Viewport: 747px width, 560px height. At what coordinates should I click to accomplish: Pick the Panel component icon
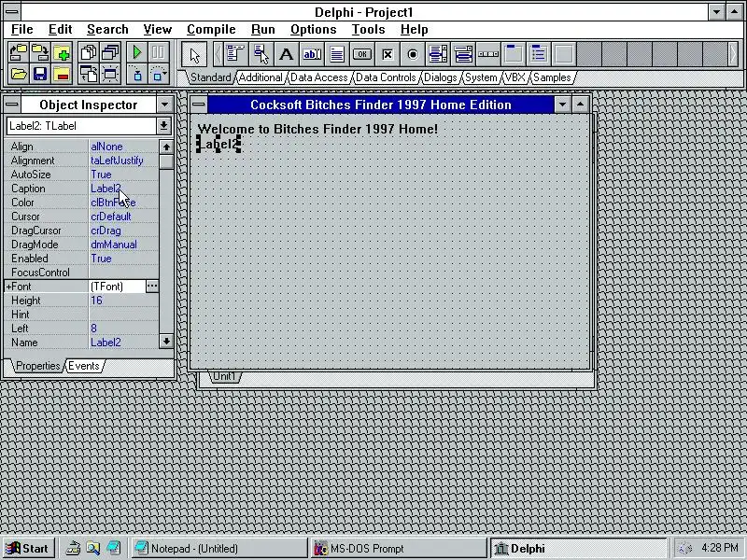click(564, 54)
